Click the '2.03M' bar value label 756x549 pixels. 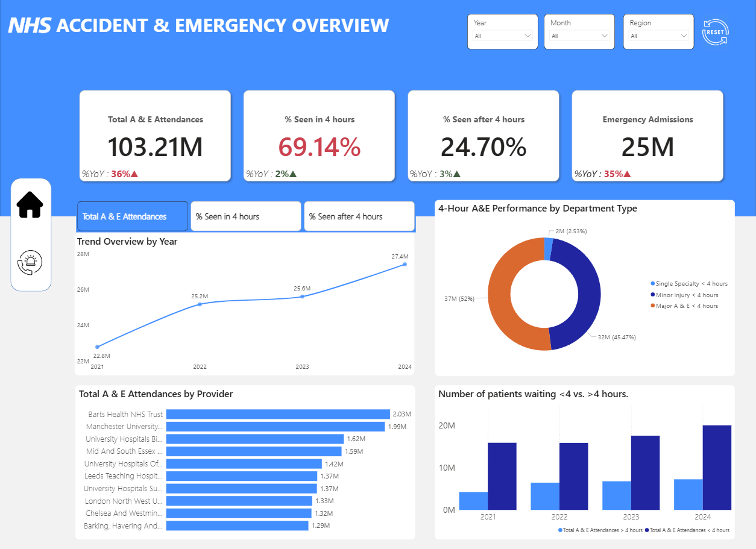tap(402, 415)
